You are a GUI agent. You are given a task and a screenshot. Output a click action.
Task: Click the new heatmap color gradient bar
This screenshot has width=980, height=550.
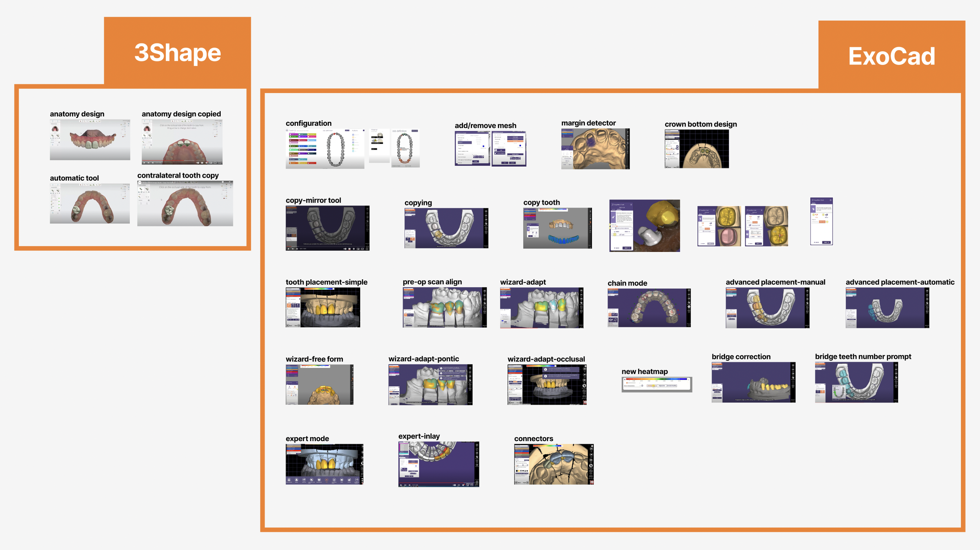pyautogui.click(x=656, y=379)
